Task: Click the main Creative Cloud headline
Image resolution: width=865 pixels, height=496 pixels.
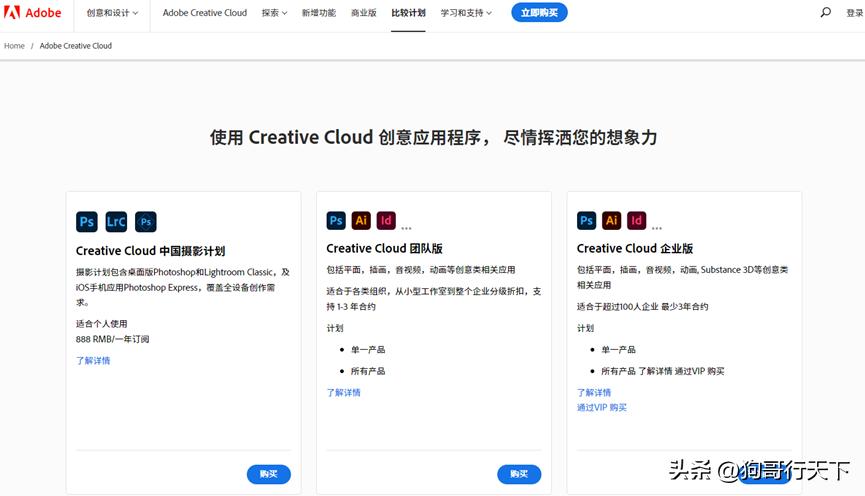Action: tap(433, 137)
